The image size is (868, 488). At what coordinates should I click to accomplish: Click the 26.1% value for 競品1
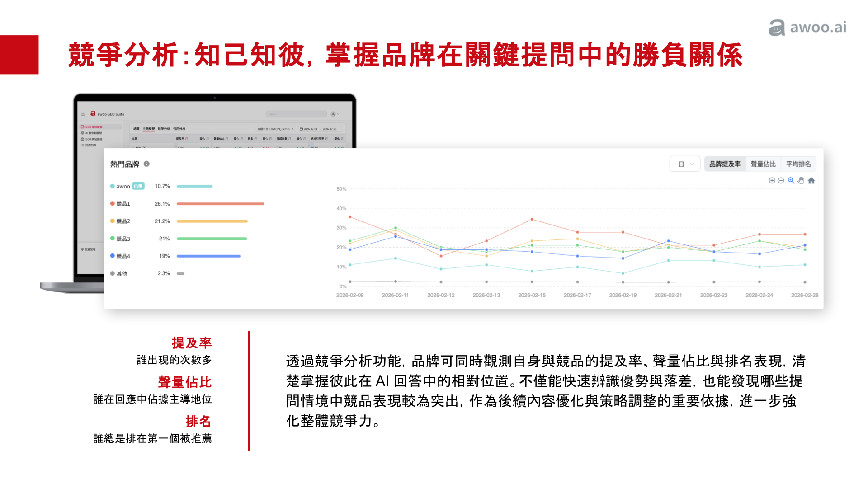pos(162,204)
